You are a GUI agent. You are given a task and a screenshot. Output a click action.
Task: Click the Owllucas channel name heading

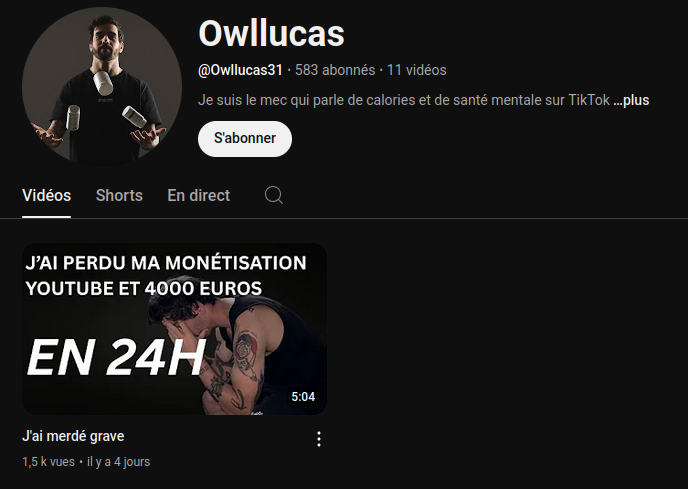coord(272,33)
